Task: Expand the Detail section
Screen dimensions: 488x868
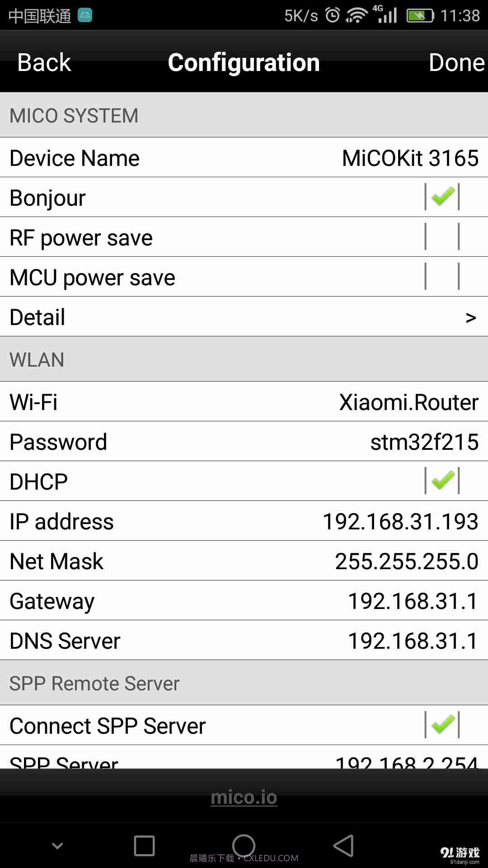Action: click(244, 317)
